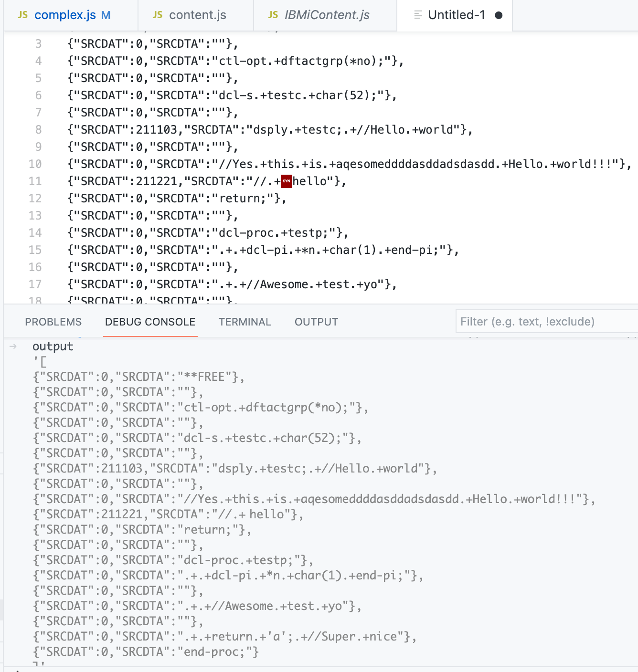This screenshot has width=638, height=672.
Task: Click the debug console prompt arrow
Action: [x=12, y=347]
